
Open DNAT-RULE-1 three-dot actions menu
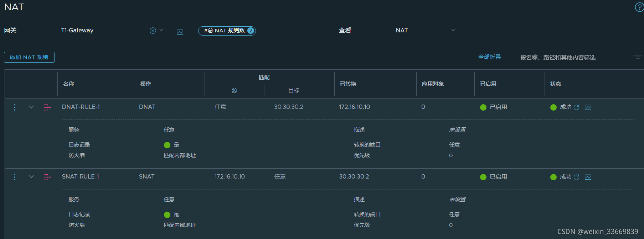pyautogui.click(x=15, y=107)
